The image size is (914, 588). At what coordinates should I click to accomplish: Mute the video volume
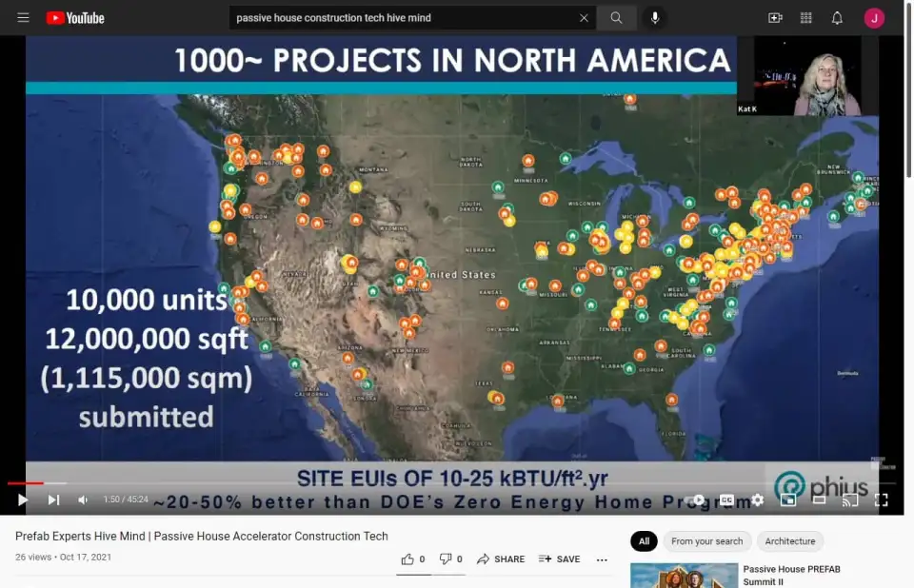point(84,500)
